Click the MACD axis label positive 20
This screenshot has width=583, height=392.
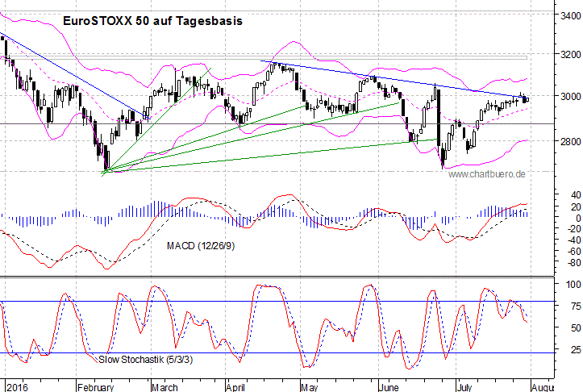click(x=576, y=207)
